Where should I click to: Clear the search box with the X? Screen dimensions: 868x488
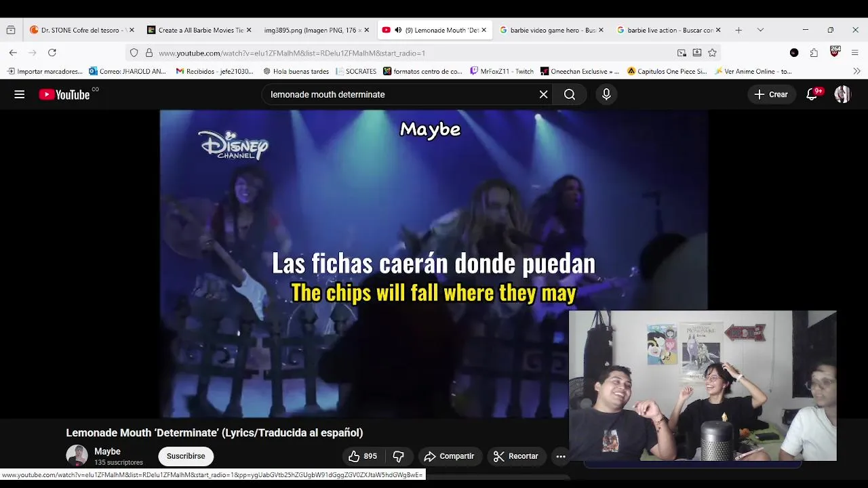(543, 95)
